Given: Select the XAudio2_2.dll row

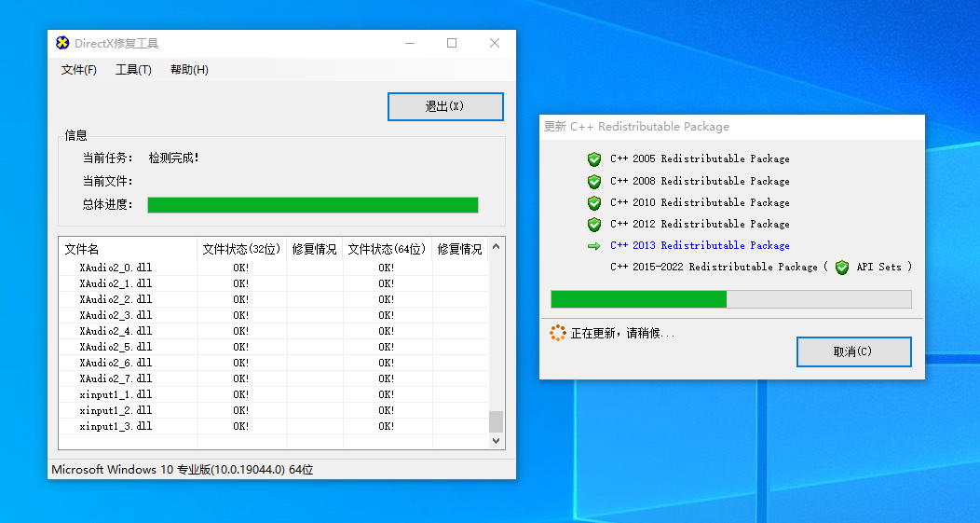Looking at the screenshot, I should (274, 299).
